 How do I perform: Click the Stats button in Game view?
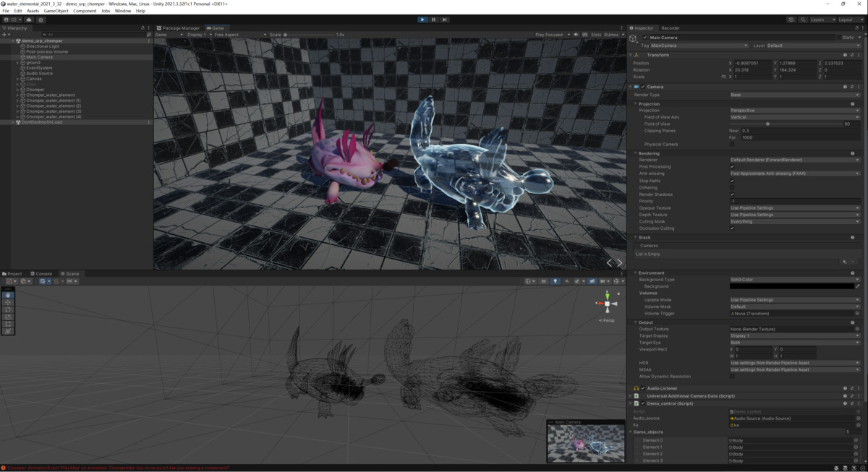[x=595, y=35]
